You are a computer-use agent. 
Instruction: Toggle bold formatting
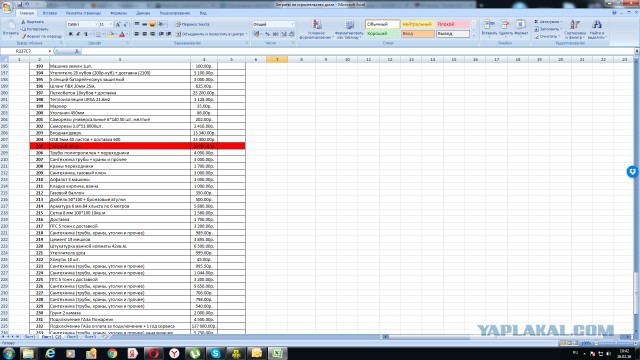click(x=70, y=34)
